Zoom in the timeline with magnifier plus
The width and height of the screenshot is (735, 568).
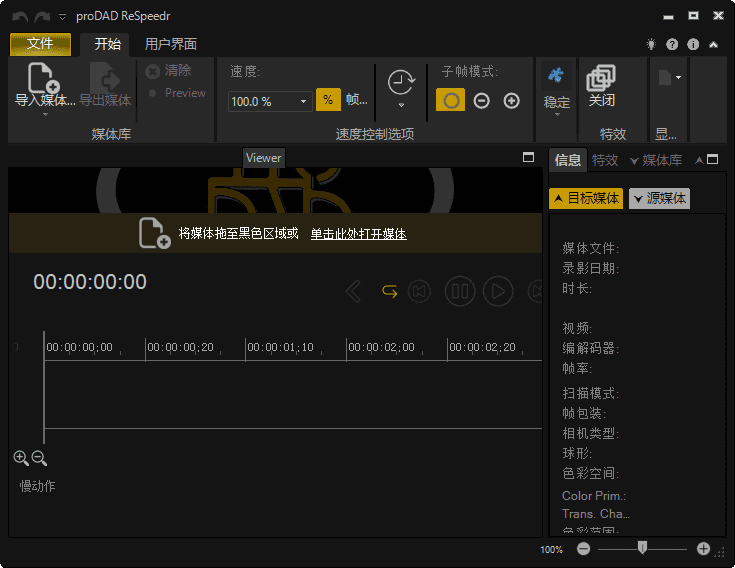tap(21, 458)
